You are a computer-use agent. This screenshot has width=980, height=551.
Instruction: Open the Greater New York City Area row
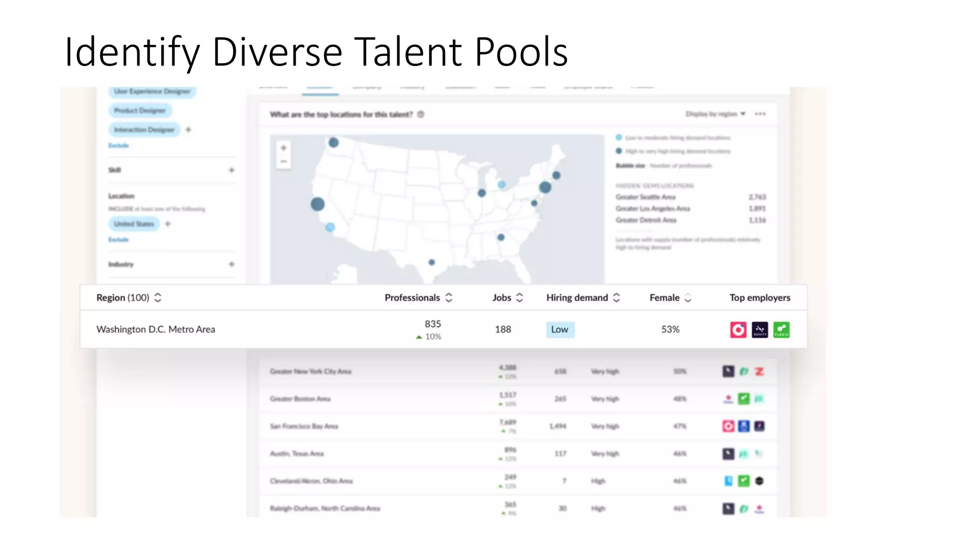(518, 371)
